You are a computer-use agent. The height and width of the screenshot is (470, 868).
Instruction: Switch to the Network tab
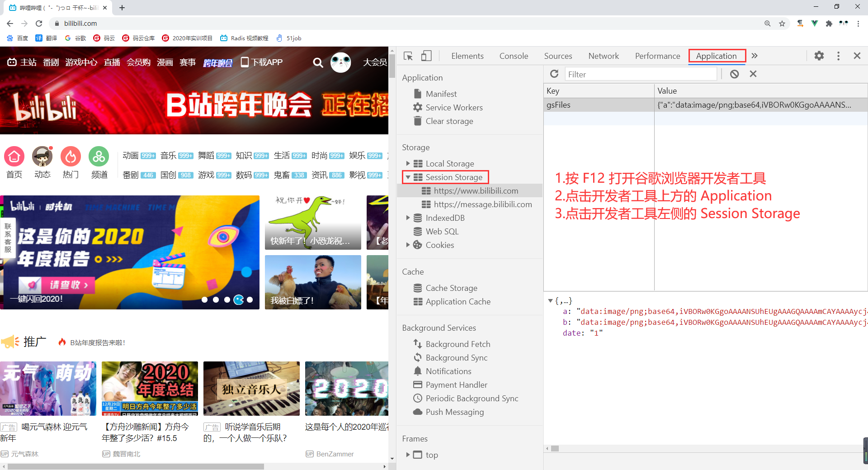(604, 56)
